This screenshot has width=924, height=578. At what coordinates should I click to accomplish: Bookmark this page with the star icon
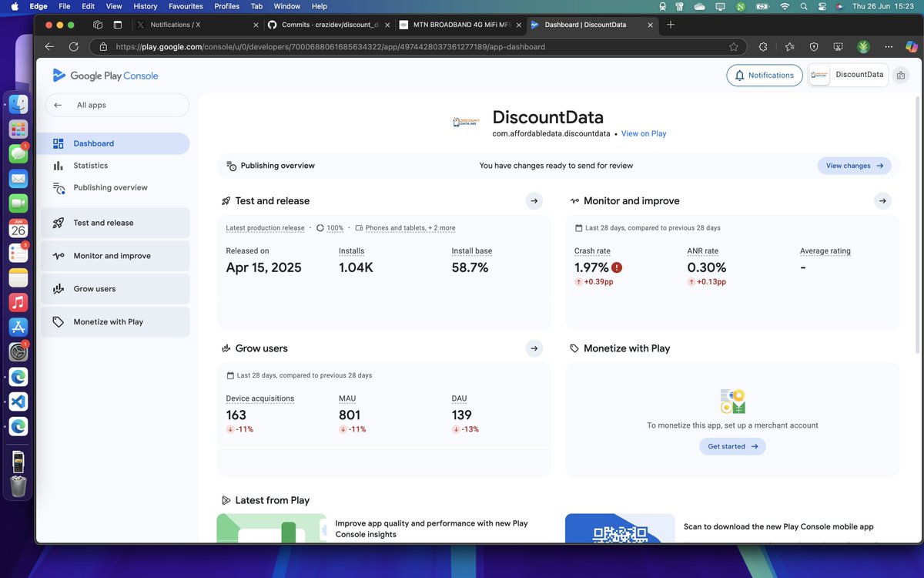pos(734,46)
